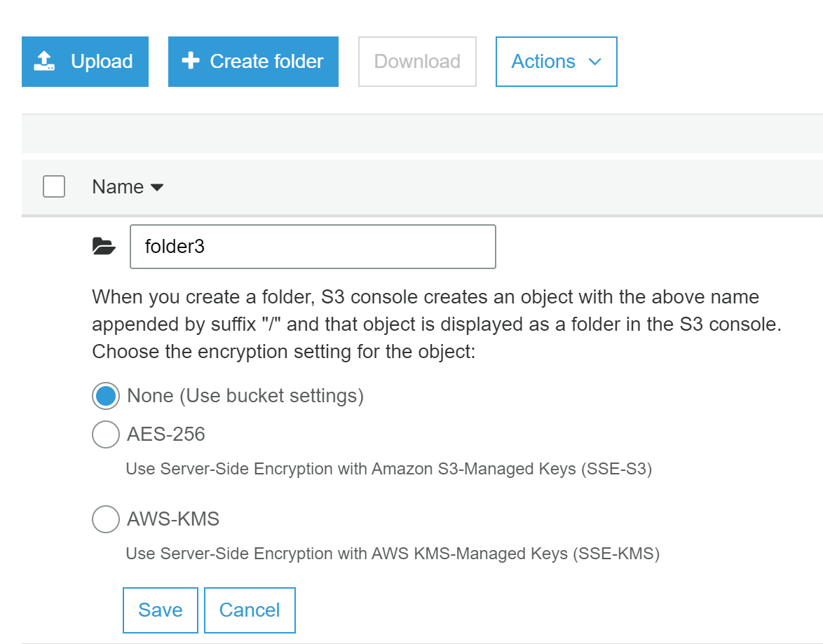Open the Actions dropdown menu
The height and width of the screenshot is (644, 823).
[x=556, y=61]
